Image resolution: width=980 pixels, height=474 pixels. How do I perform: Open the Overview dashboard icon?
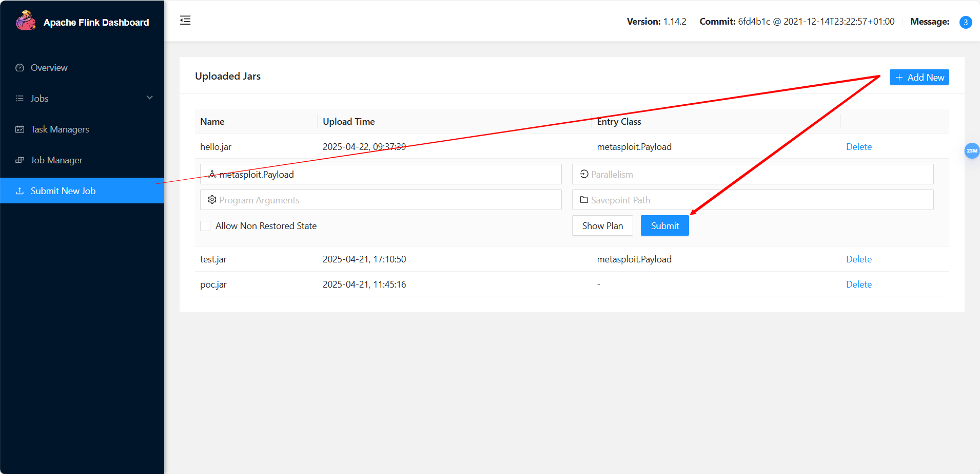click(20, 68)
